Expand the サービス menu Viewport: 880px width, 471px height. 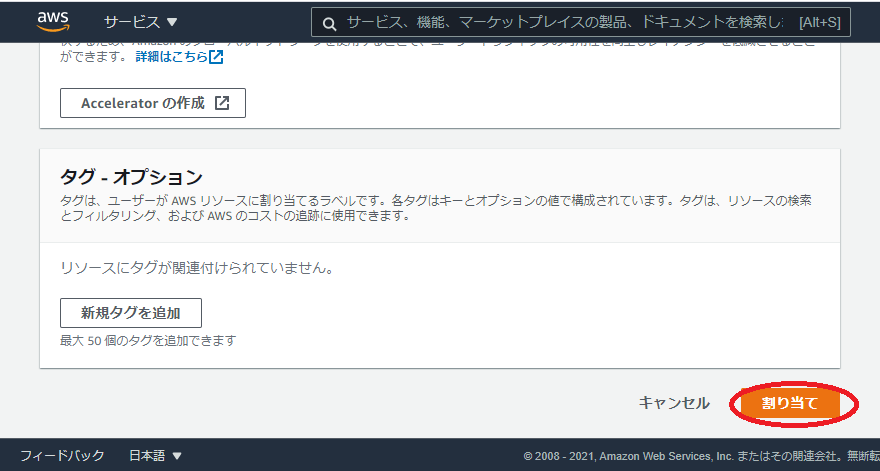[140, 22]
